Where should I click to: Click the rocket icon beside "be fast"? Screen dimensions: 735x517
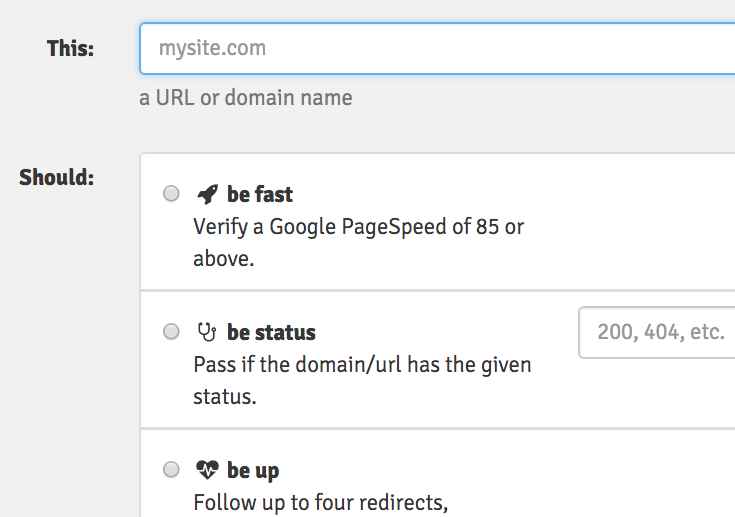pos(207,194)
